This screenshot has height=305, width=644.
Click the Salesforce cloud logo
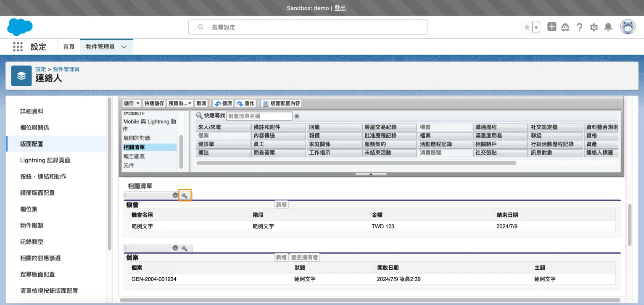click(20, 27)
